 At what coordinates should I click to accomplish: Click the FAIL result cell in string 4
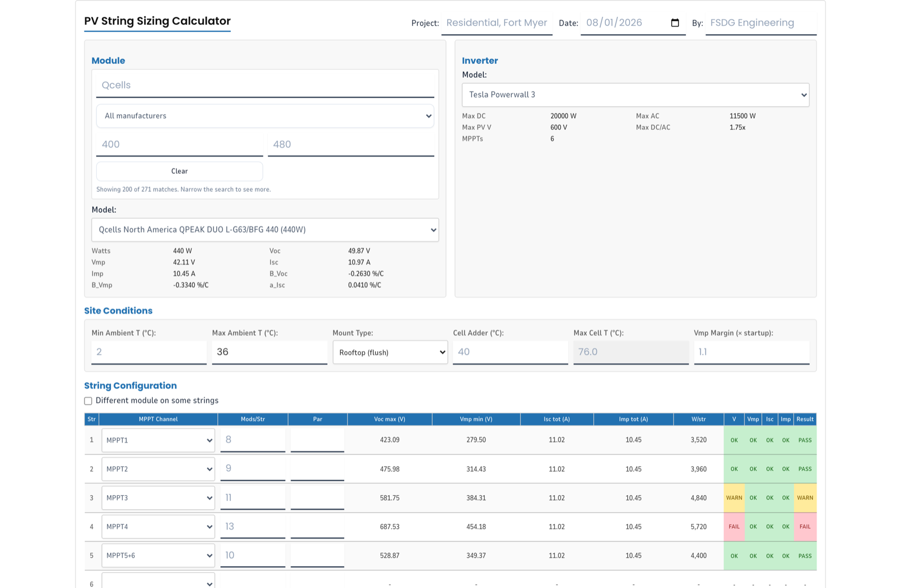pyautogui.click(x=805, y=527)
